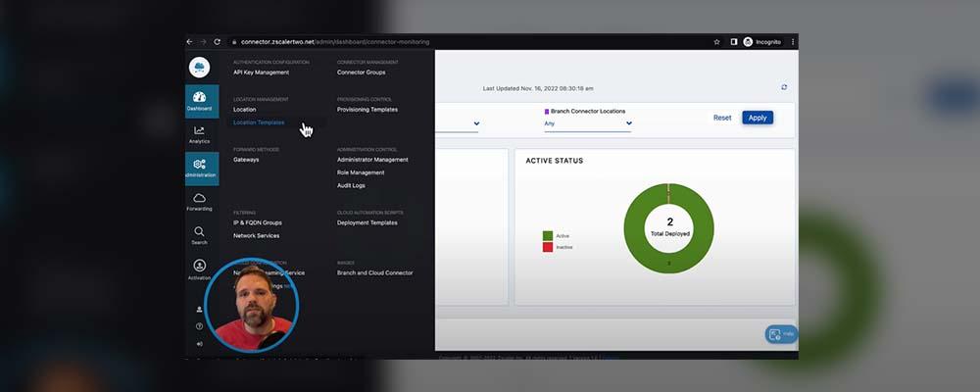Open Provisioning Templates
This screenshot has width=980, height=392.
(x=367, y=110)
